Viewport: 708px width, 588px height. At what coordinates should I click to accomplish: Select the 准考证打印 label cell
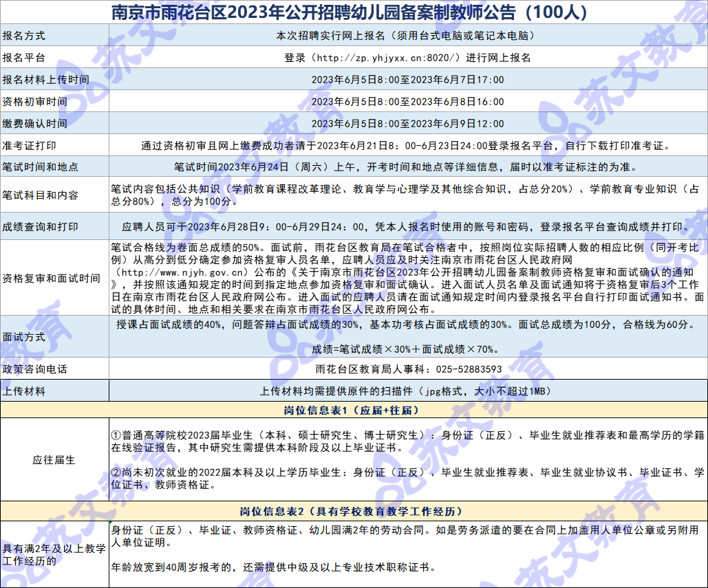tap(54, 145)
